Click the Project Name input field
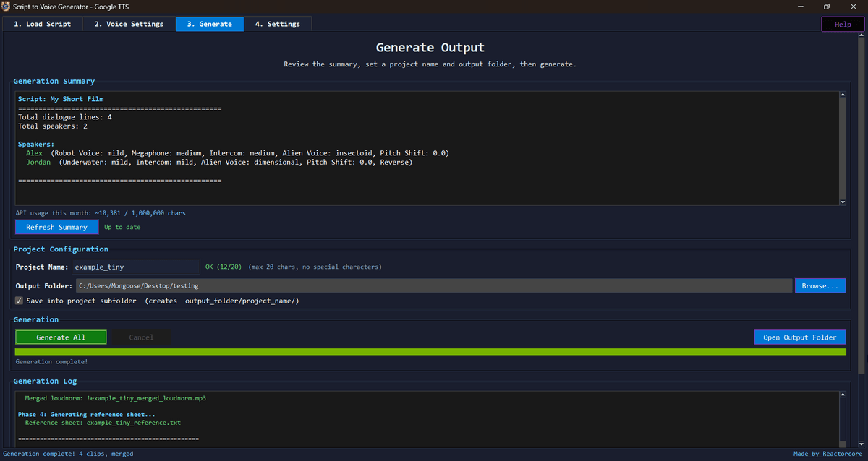 pos(137,267)
